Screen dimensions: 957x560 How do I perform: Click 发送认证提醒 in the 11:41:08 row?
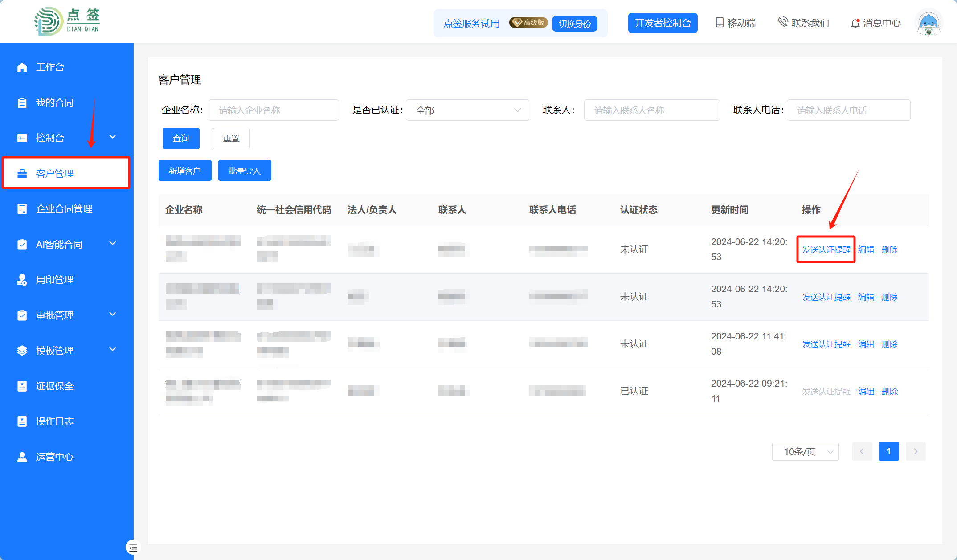[826, 344]
